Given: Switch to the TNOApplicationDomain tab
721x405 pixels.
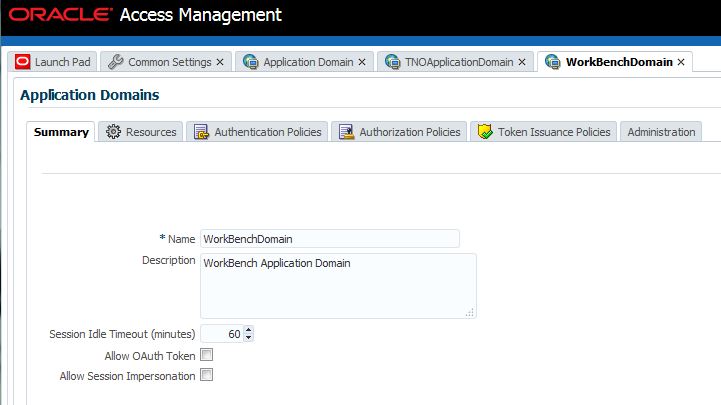Looking at the screenshot, I should [x=455, y=62].
